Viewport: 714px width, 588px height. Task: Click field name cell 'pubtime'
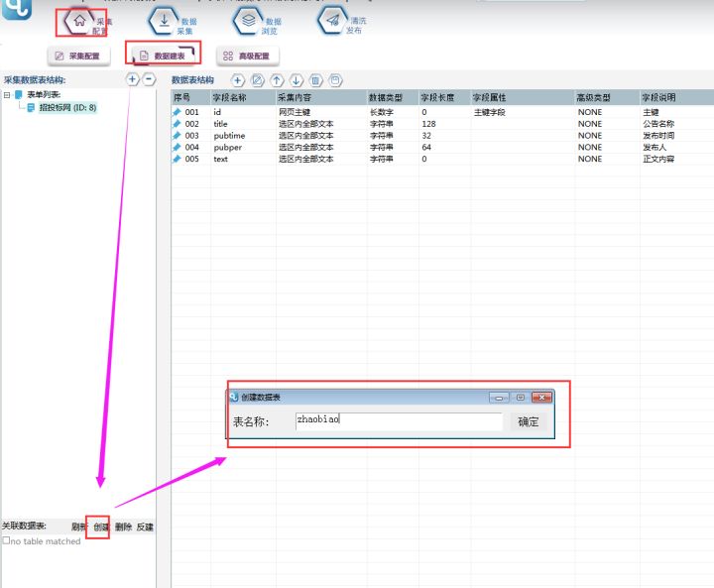click(x=229, y=136)
